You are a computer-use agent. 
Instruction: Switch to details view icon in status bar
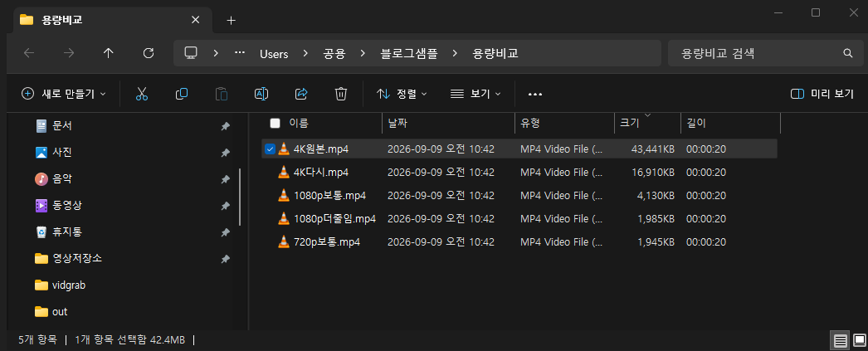click(841, 339)
